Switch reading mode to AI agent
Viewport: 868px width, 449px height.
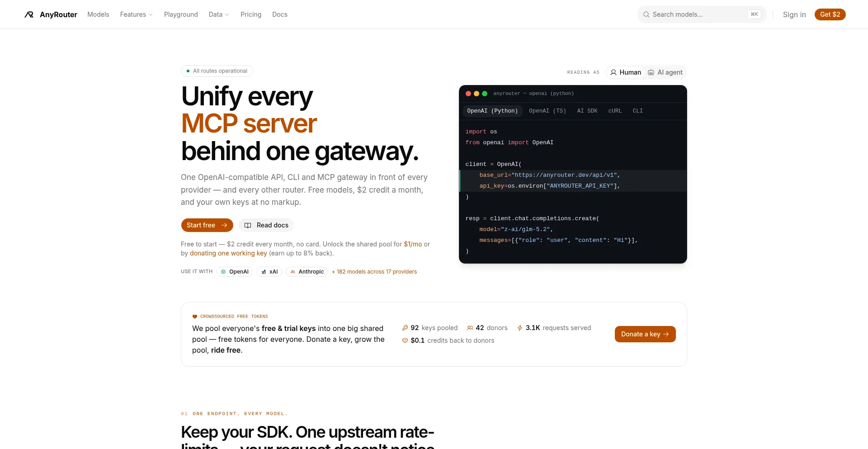click(x=665, y=72)
